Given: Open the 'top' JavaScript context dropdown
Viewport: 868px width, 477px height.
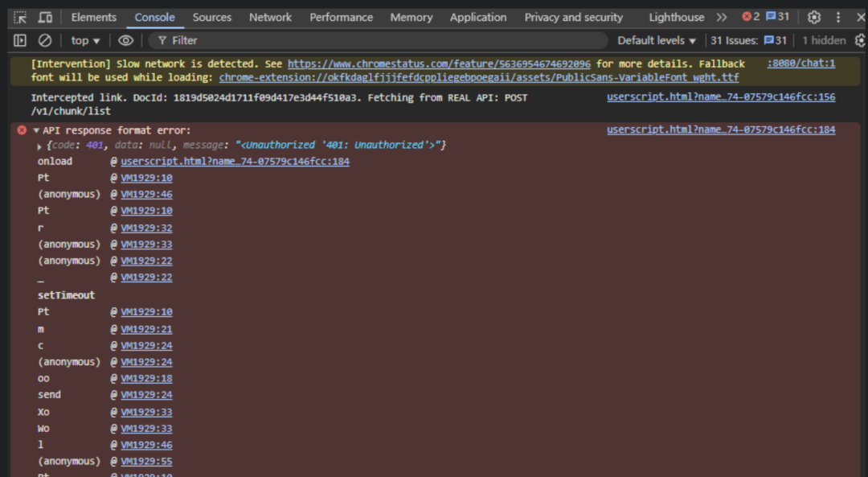Looking at the screenshot, I should point(85,40).
